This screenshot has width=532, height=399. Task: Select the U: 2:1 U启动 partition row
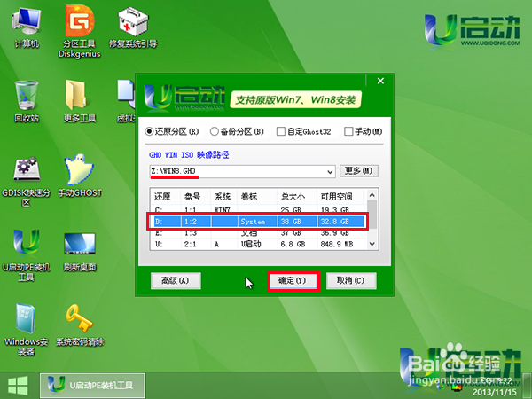258,244
